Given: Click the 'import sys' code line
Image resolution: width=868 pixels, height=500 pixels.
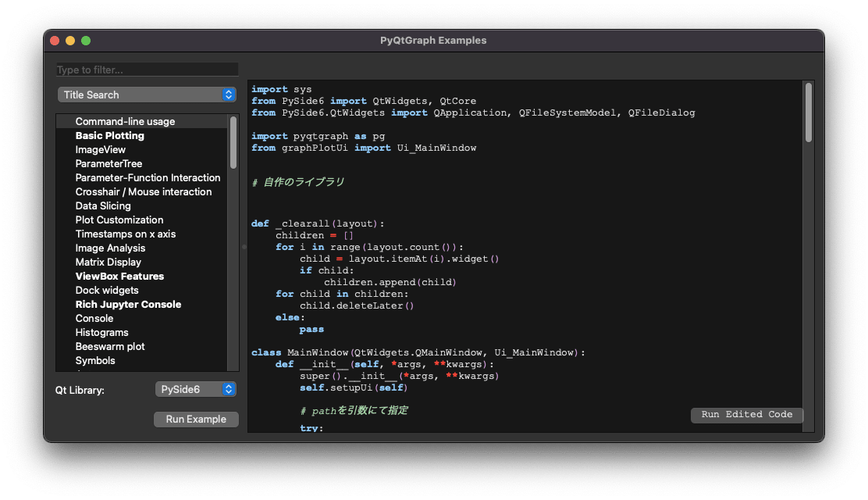Looking at the screenshot, I should click(x=281, y=89).
